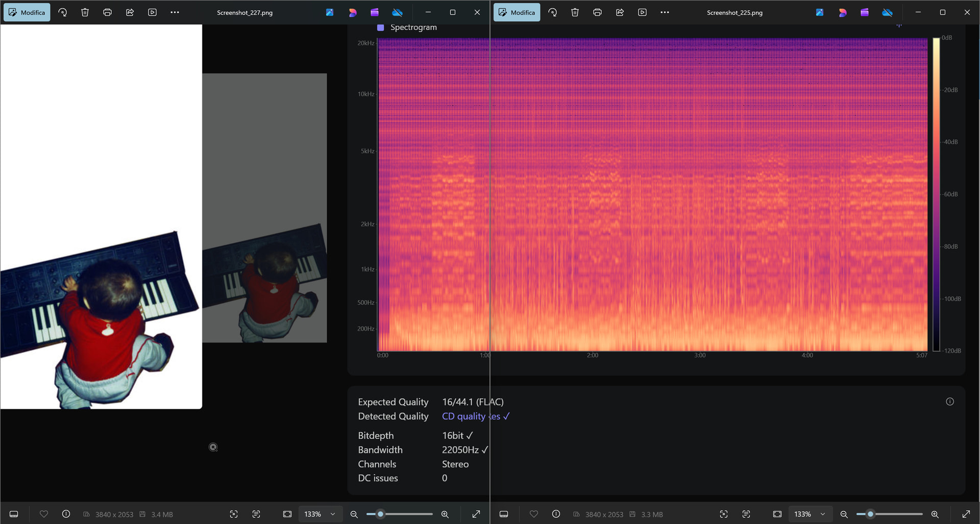Open the more options menu in the right window
Viewport: 980px width, 524px height.
pos(665,12)
